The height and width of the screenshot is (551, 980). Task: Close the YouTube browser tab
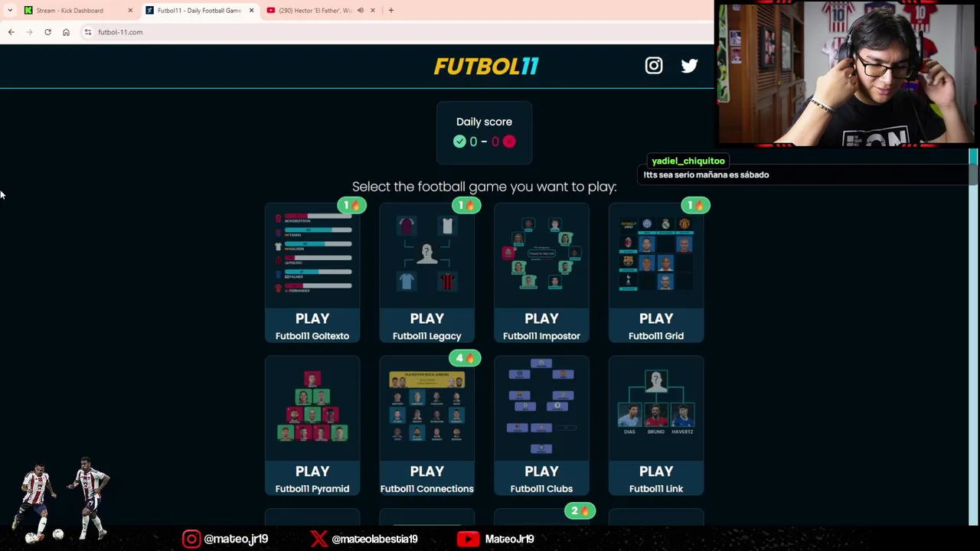[x=373, y=11]
